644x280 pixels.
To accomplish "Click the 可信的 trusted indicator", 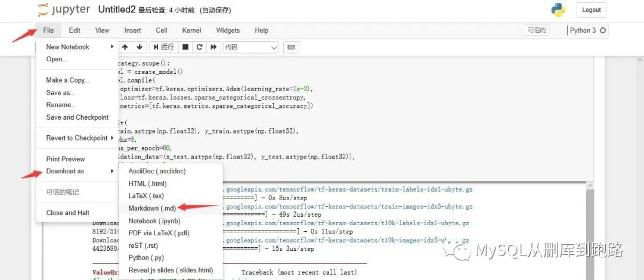I will (537, 30).
